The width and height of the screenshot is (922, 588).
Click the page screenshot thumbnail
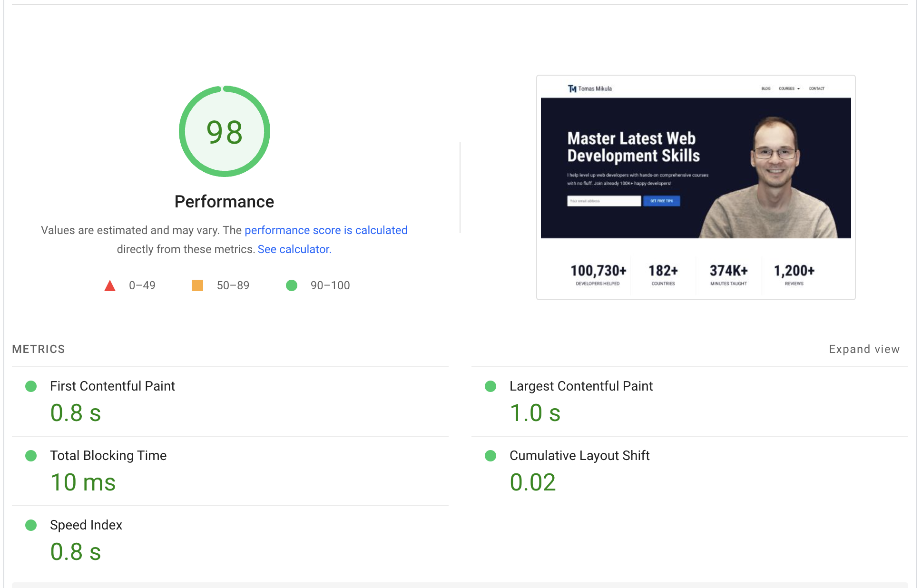click(x=696, y=187)
